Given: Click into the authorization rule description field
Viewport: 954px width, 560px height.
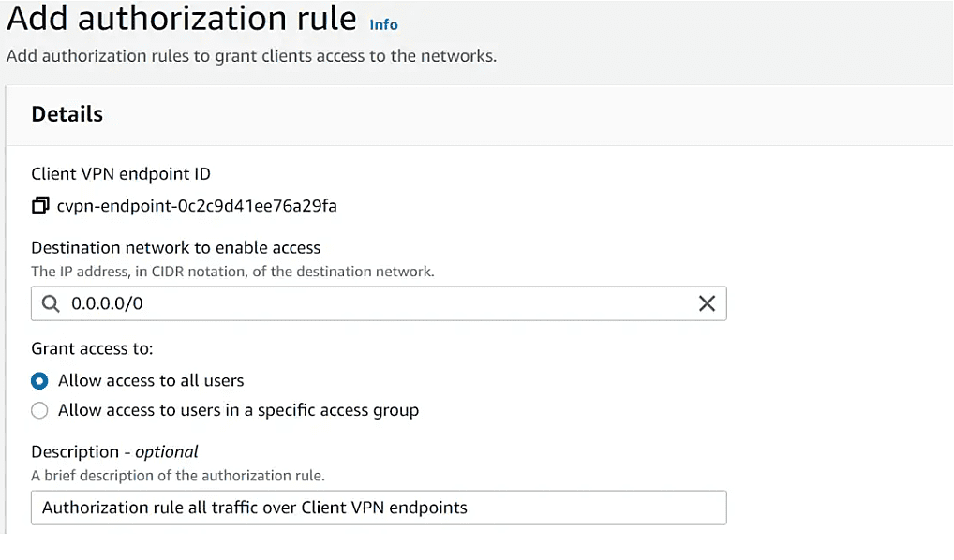Looking at the screenshot, I should [379, 508].
